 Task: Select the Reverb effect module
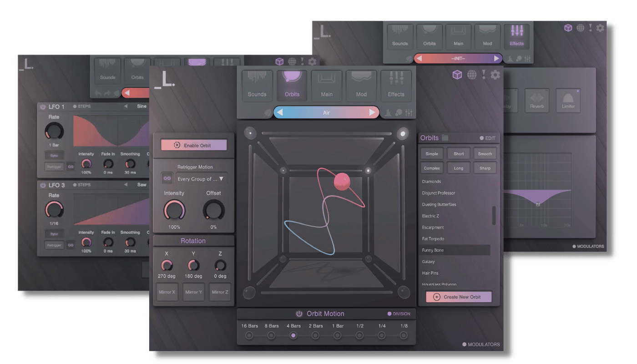coord(537,101)
